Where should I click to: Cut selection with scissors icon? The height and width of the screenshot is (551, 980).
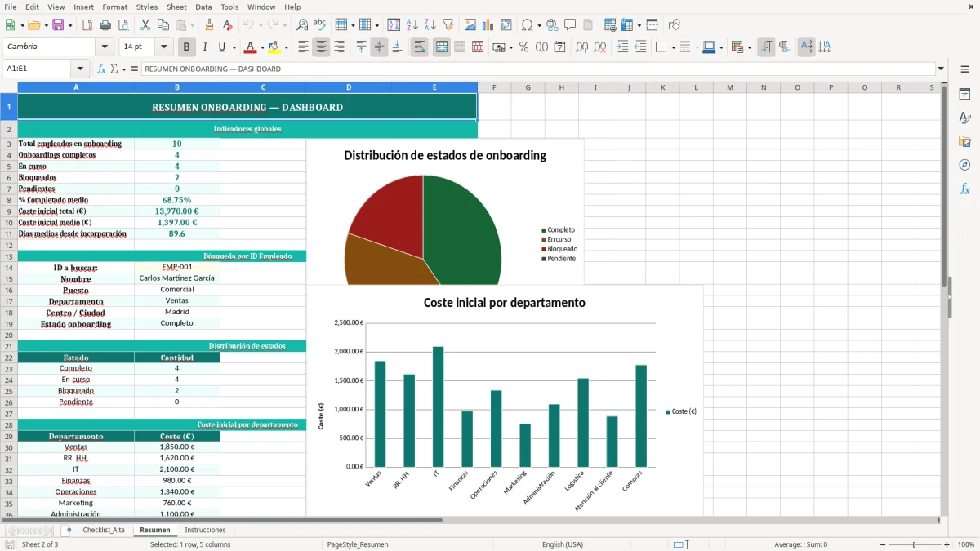[145, 25]
